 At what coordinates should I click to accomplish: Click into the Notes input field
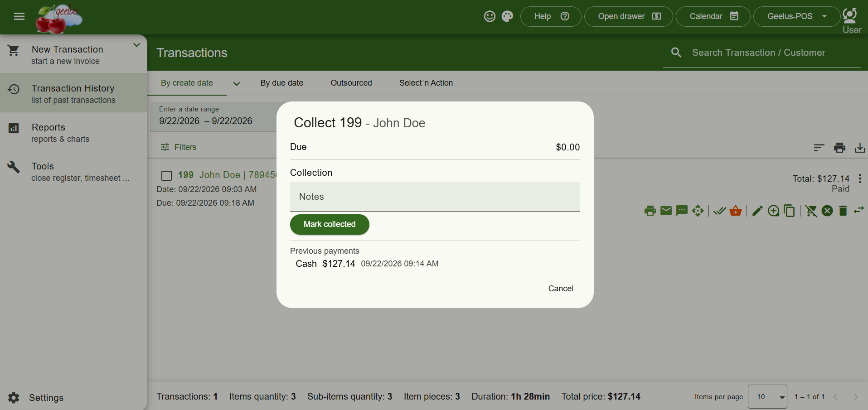(x=435, y=197)
